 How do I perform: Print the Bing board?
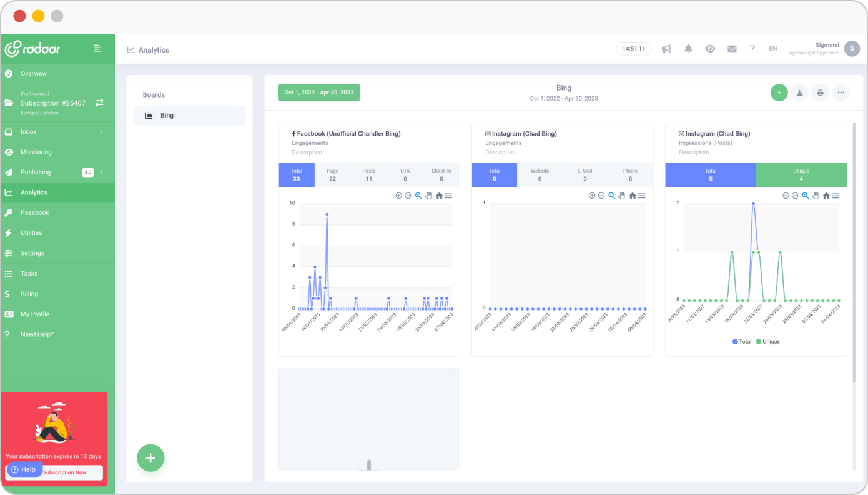tap(821, 92)
